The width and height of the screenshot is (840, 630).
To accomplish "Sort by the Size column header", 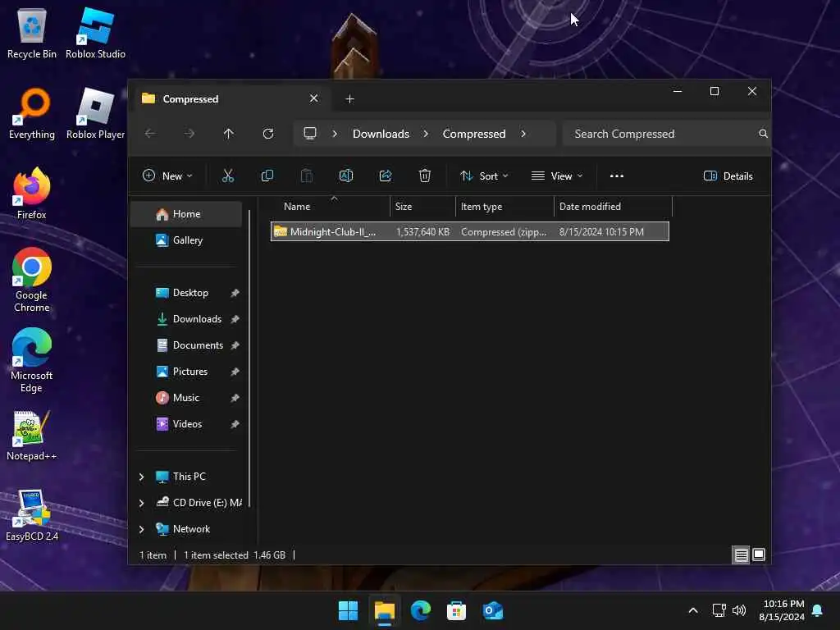I will coord(422,206).
